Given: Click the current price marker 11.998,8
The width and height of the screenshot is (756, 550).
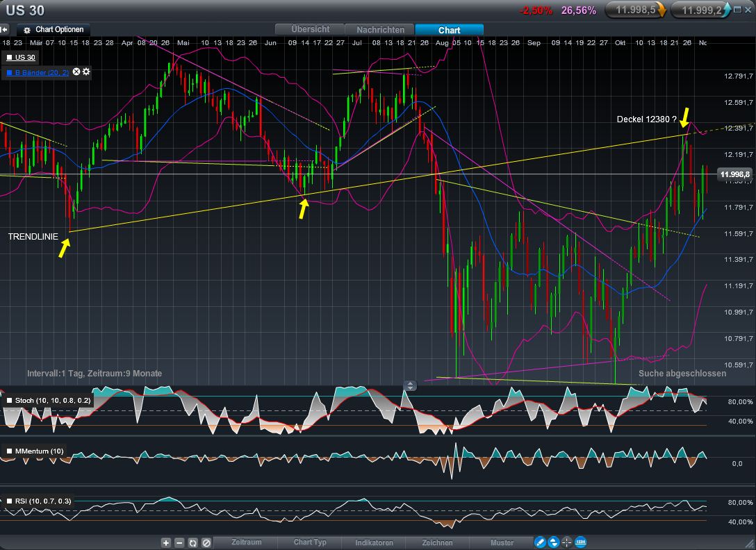Looking at the screenshot, I should point(735,174).
